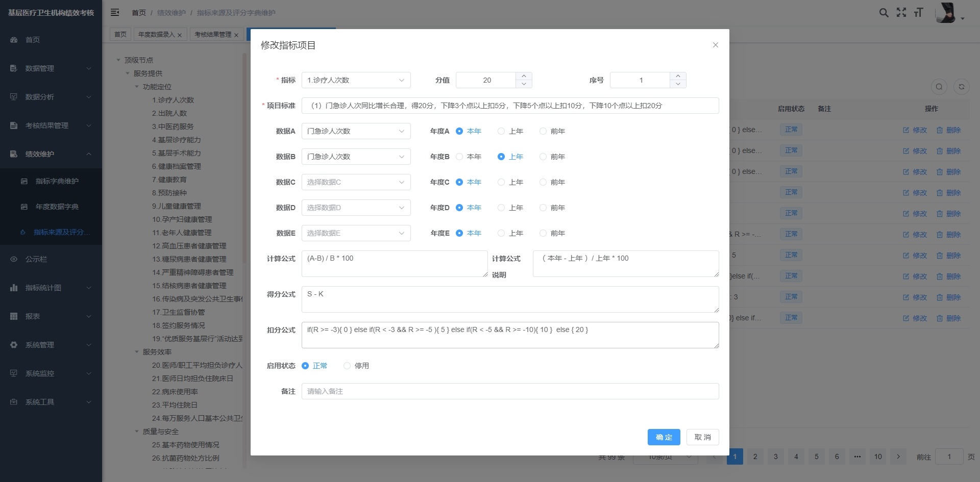Open the 指标 dropdown showing 1.诊疗人次数
Screen dimensions: 980x482
(356, 80)
